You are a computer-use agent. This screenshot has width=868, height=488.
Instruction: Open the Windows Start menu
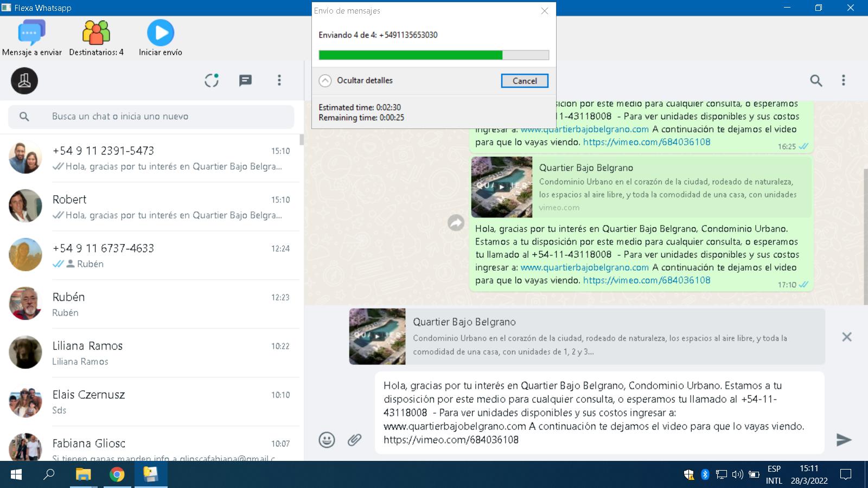point(16,475)
